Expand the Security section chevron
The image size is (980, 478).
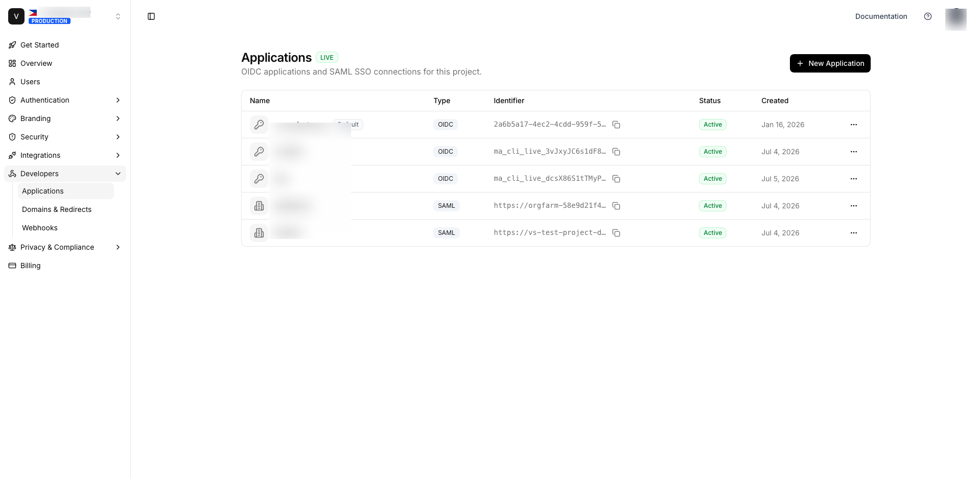pyautogui.click(x=118, y=137)
